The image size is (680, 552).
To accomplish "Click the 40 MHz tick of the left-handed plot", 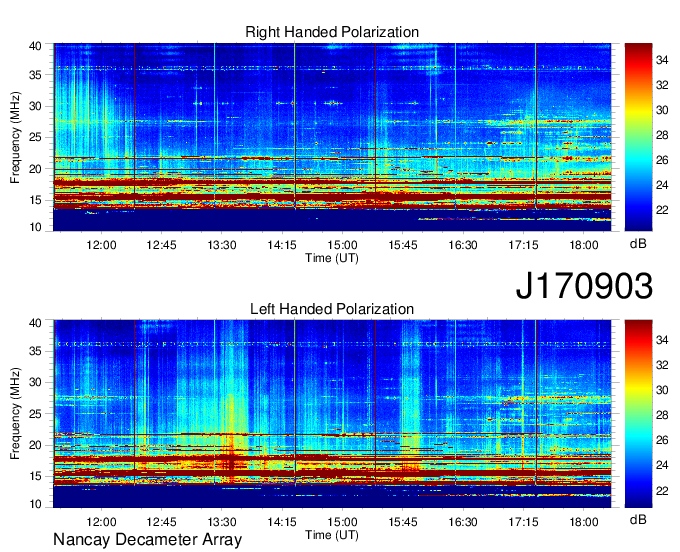I will click(35, 323).
